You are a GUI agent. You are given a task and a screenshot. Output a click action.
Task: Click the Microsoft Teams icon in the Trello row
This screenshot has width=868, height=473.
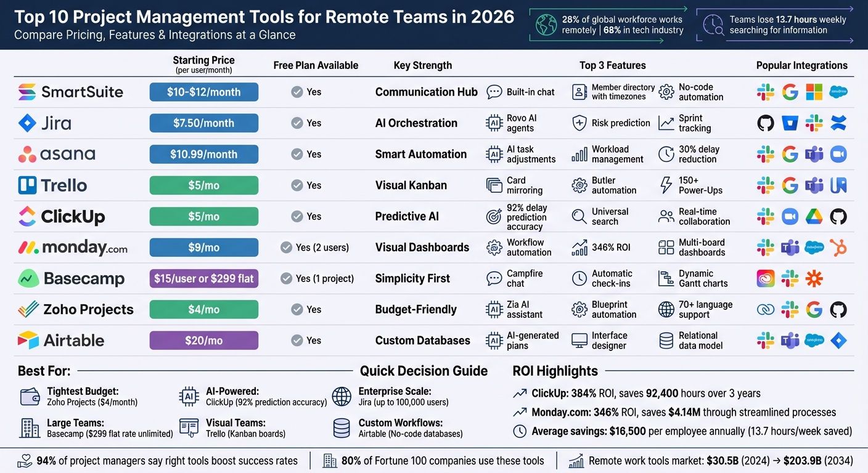click(814, 185)
